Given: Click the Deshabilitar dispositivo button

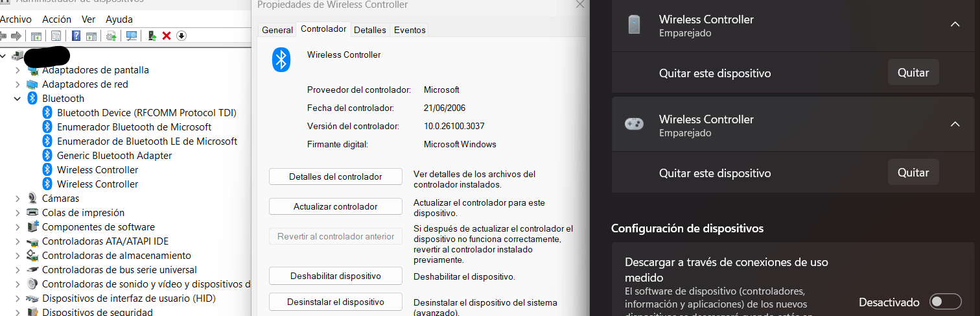Looking at the screenshot, I should (336, 276).
